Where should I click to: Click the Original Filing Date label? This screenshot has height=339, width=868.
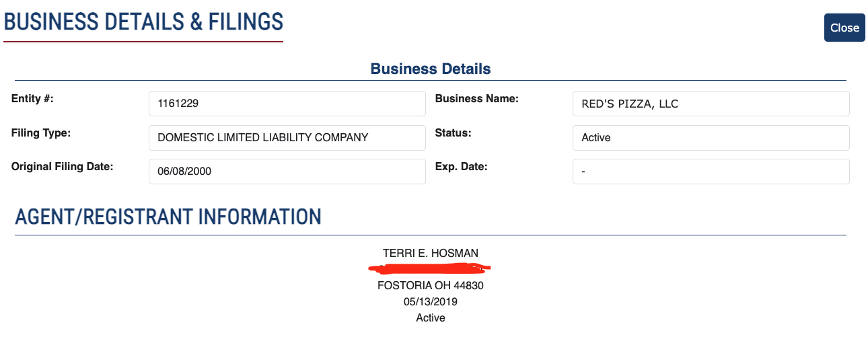pyautogui.click(x=62, y=166)
